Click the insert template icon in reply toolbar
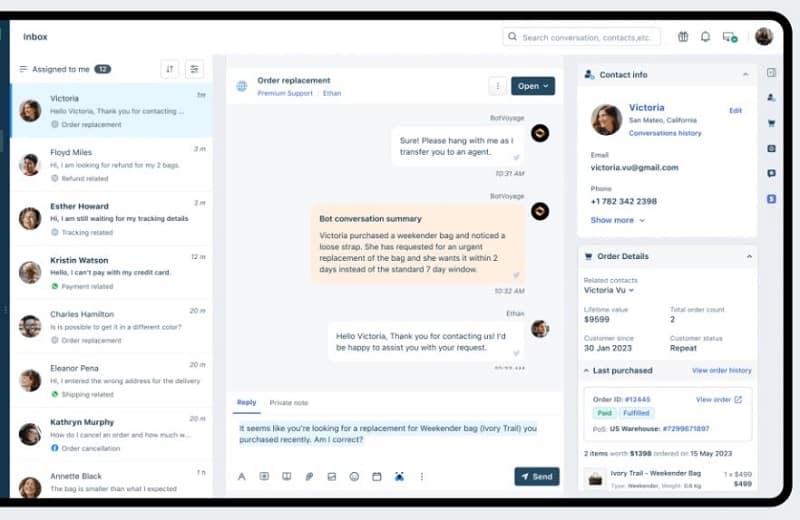The height and width of the screenshot is (520, 800). (x=264, y=476)
